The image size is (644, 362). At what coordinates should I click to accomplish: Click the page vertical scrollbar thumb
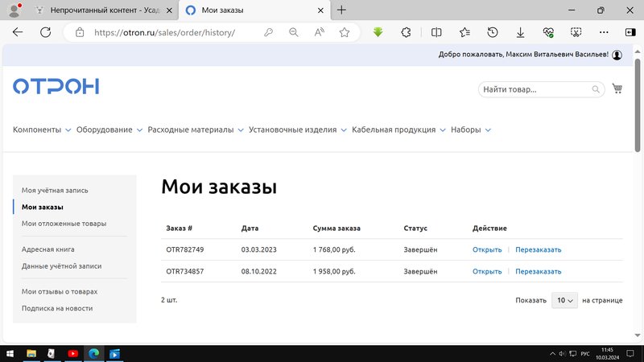click(x=638, y=105)
